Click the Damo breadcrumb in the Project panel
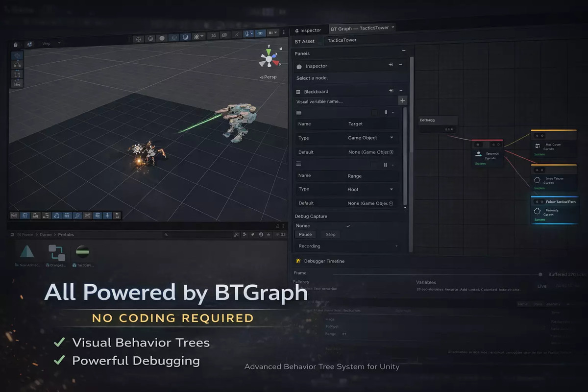Image resolution: width=588 pixels, height=392 pixels. pyautogui.click(x=46, y=235)
